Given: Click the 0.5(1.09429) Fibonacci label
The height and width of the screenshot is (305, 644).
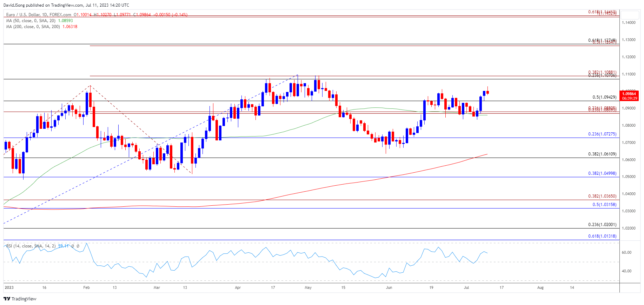Looking at the screenshot, I should [x=604, y=97].
